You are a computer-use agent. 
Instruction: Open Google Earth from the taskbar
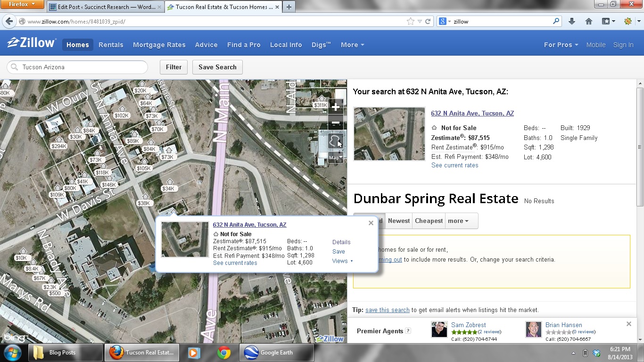pyautogui.click(x=277, y=352)
